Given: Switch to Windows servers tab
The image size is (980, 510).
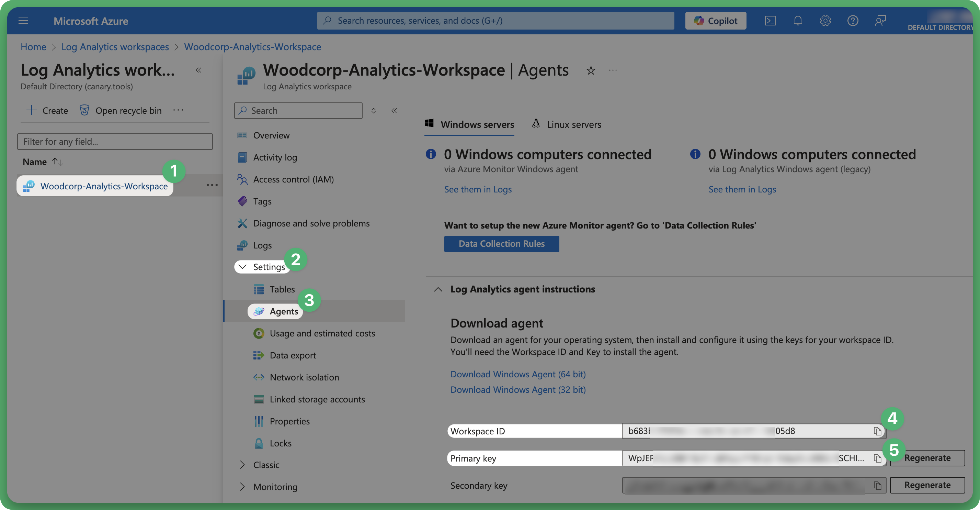Looking at the screenshot, I should click(469, 124).
